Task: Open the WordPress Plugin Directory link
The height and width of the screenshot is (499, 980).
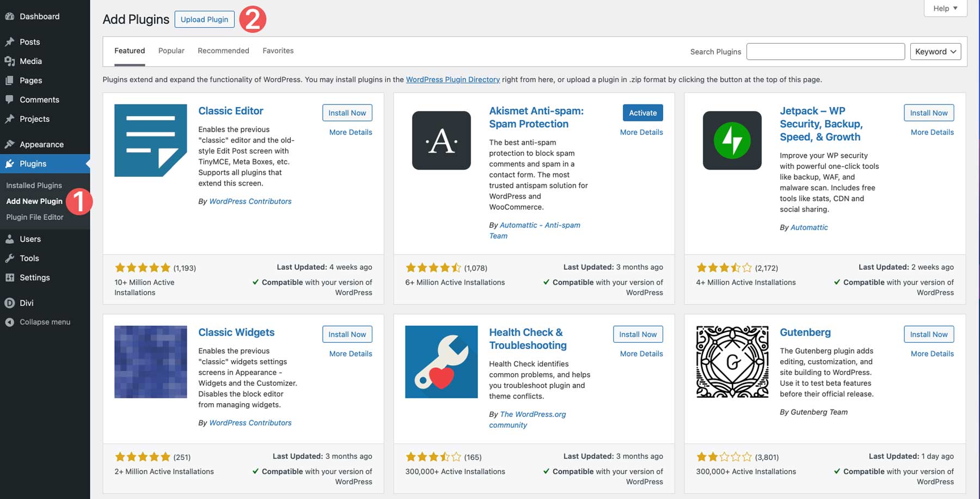Action: coord(453,79)
